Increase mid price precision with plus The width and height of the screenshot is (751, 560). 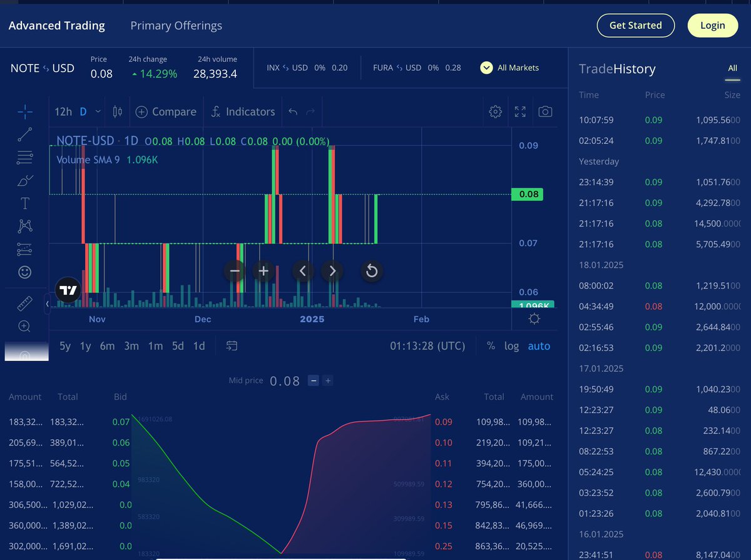328,380
